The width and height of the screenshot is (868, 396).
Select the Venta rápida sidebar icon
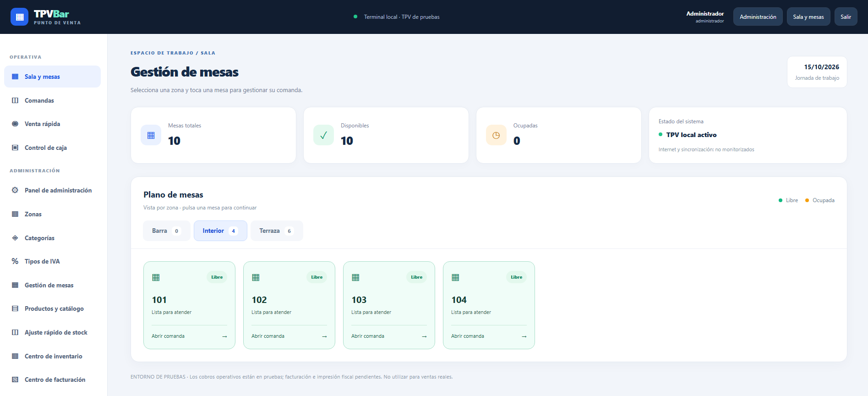(x=15, y=124)
